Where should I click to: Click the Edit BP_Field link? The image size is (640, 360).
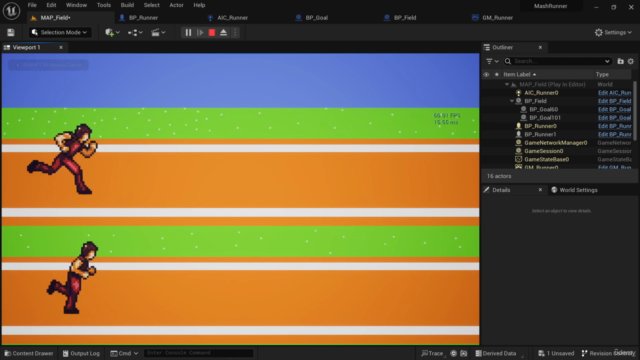pos(614,101)
